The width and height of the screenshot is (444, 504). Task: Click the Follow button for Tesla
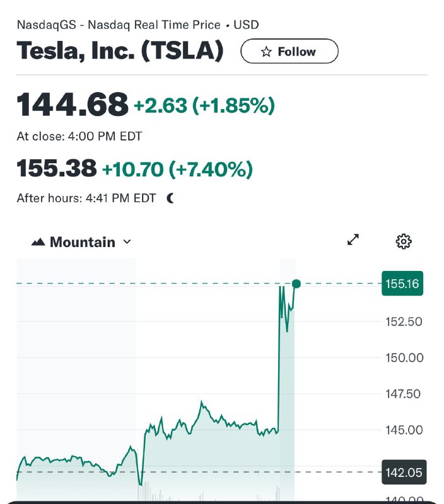click(289, 52)
